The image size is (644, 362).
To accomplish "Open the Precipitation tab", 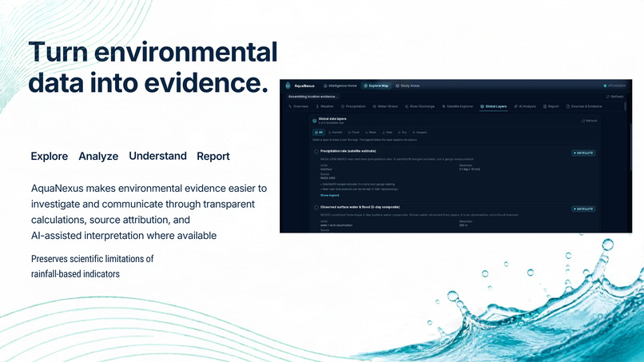I will pyautogui.click(x=353, y=106).
